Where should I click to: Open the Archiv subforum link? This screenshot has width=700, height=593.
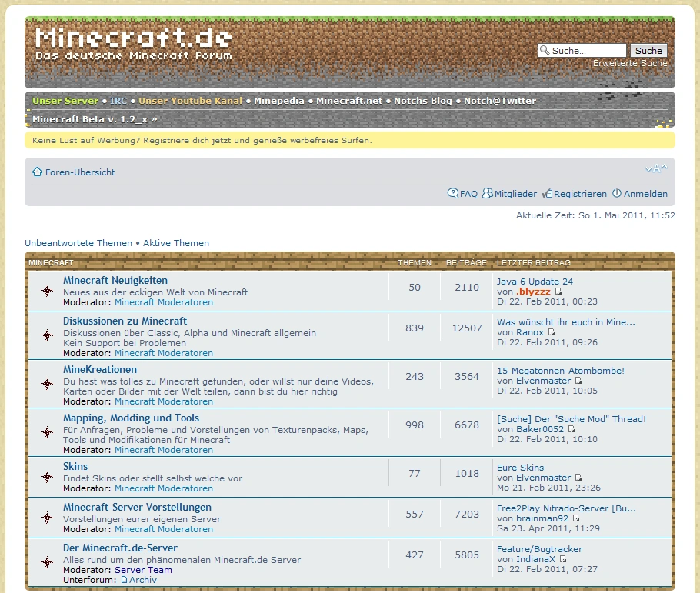[x=143, y=580]
